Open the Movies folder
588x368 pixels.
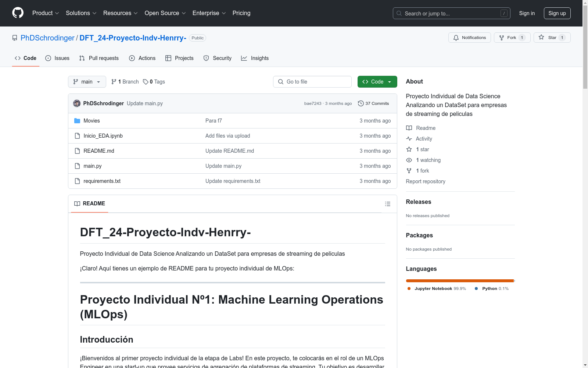click(92, 121)
